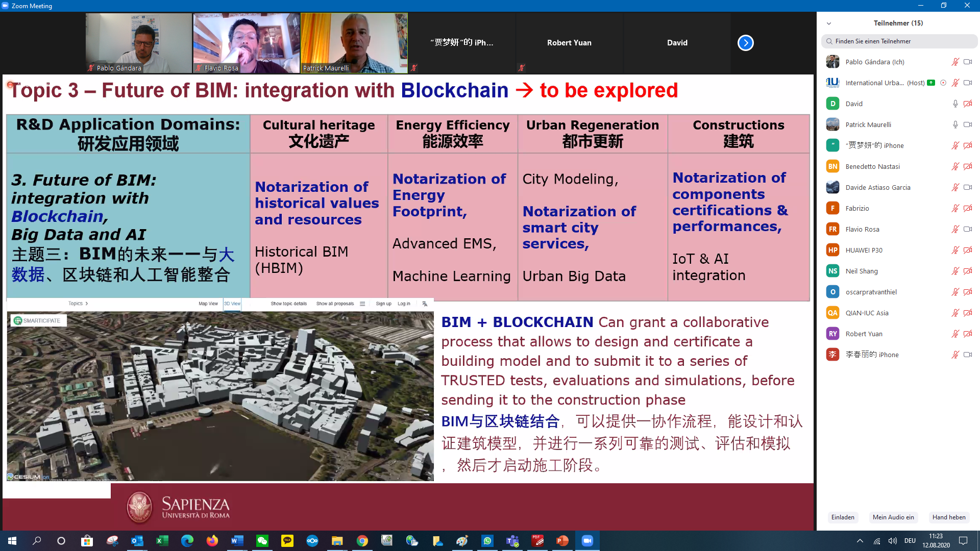Viewport: 980px width, 551px height.
Task: Open WeChat from the taskbar
Action: [x=262, y=541]
